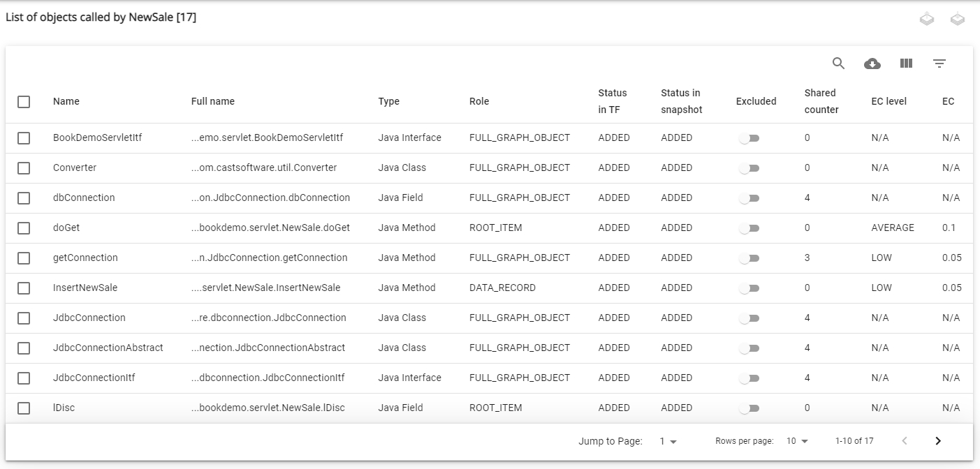980x469 pixels.
Task: Click the Type column header
Action: 389,101
